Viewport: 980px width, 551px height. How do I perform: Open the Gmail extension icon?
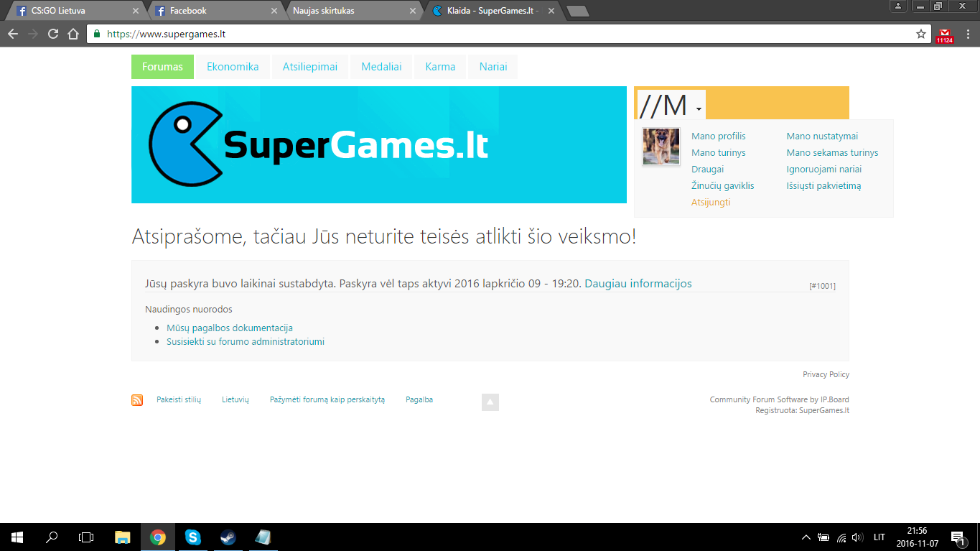pyautogui.click(x=945, y=35)
